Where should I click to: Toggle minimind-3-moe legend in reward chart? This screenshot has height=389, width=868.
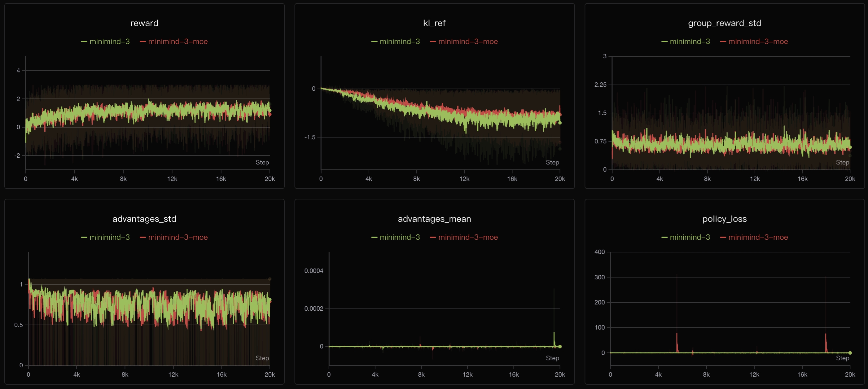tap(178, 42)
